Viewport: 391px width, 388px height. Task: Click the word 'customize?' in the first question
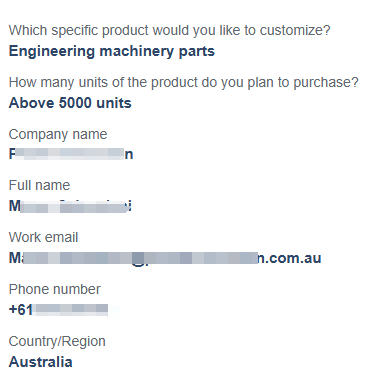coord(295,30)
